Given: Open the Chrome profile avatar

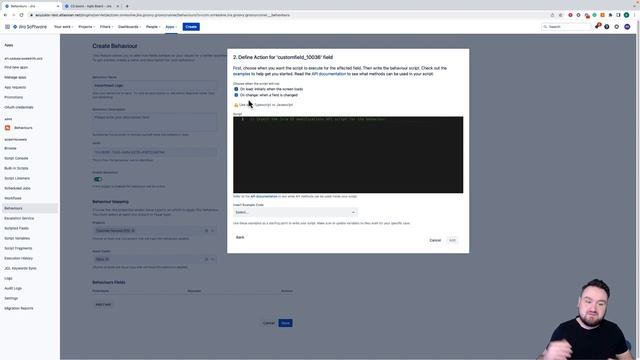Looking at the screenshot, I should tap(627, 15).
